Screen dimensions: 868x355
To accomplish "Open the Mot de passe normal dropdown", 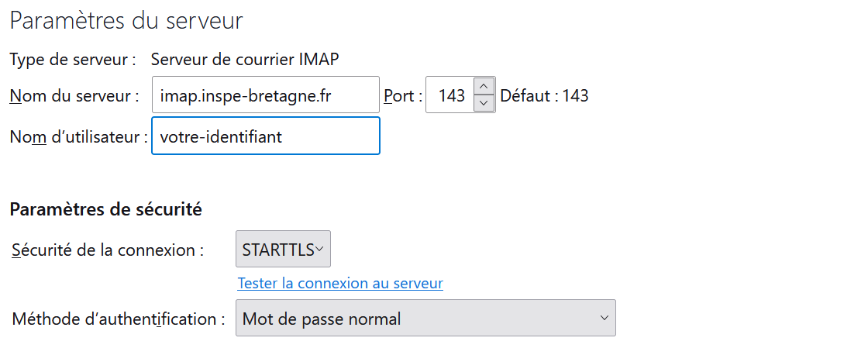I will click(425, 318).
